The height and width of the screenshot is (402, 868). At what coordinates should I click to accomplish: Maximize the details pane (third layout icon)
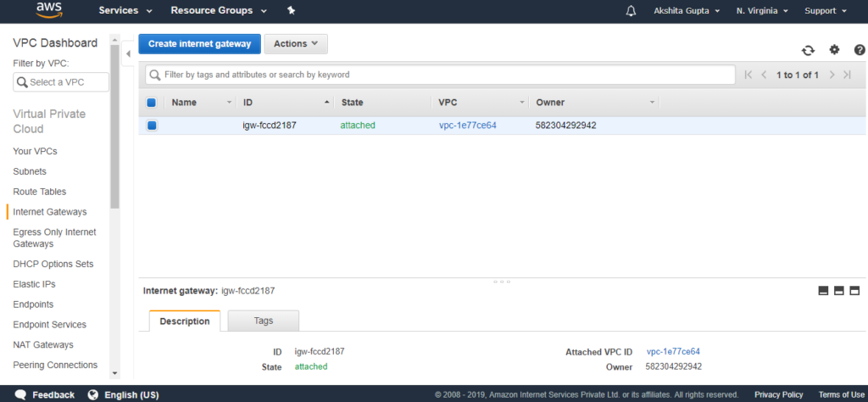tap(854, 291)
